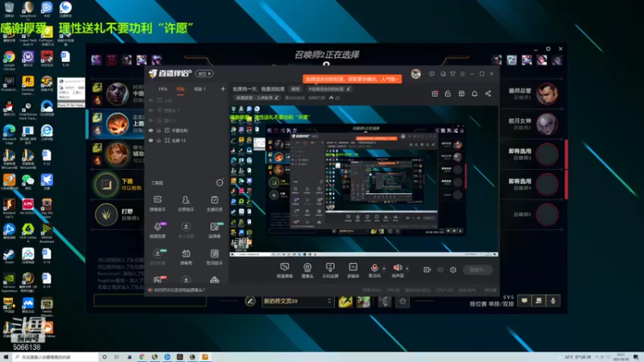Open the notification bell in streaming app

(x=474, y=93)
